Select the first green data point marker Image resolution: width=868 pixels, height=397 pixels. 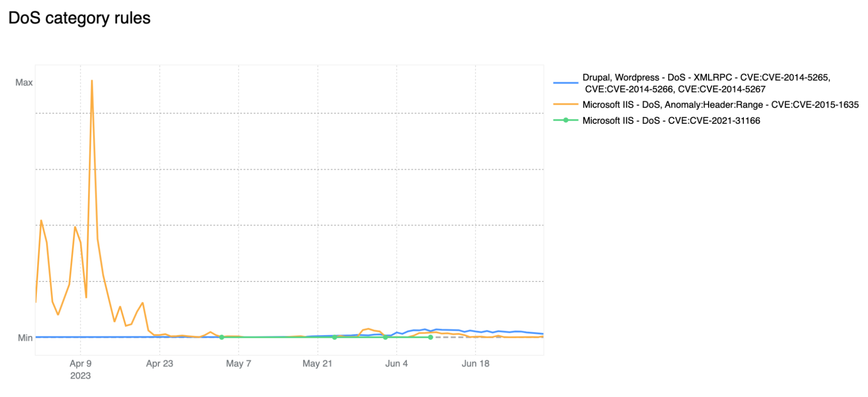tap(222, 337)
